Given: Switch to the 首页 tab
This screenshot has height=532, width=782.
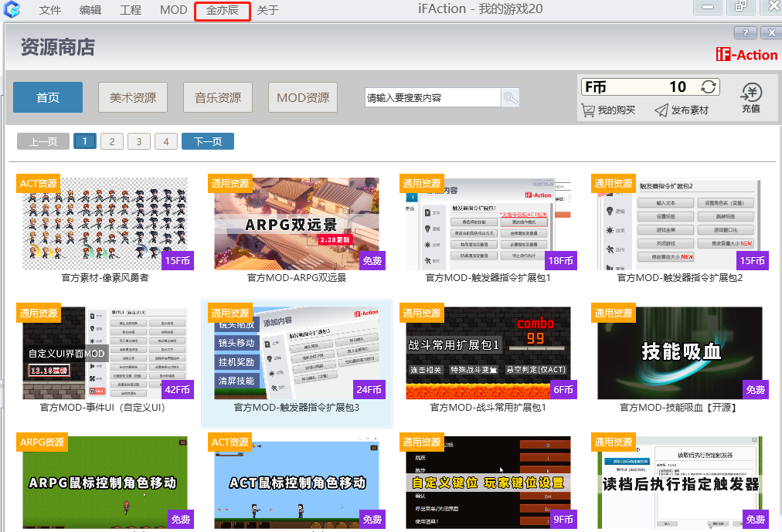Looking at the screenshot, I should [48, 97].
